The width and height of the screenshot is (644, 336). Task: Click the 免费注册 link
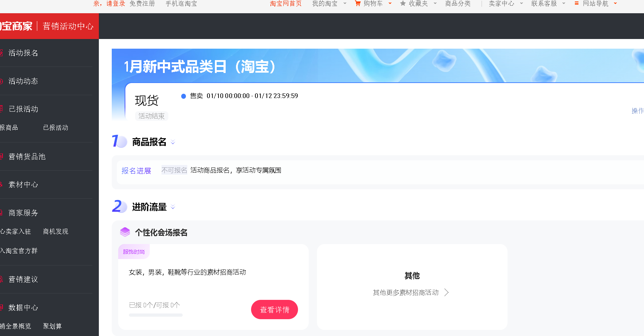tap(142, 4)
